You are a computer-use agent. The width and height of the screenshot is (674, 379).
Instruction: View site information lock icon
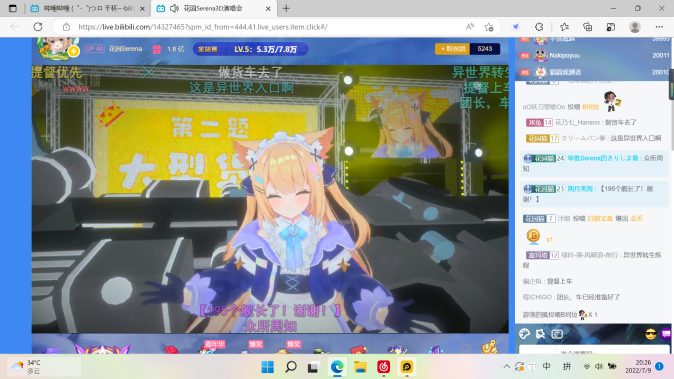(x=66, y=27)
